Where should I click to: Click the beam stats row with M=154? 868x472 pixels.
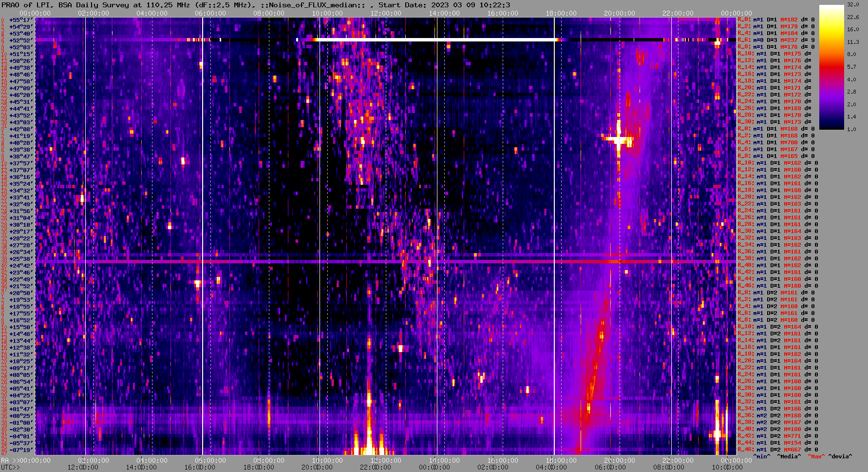(778, 443)
